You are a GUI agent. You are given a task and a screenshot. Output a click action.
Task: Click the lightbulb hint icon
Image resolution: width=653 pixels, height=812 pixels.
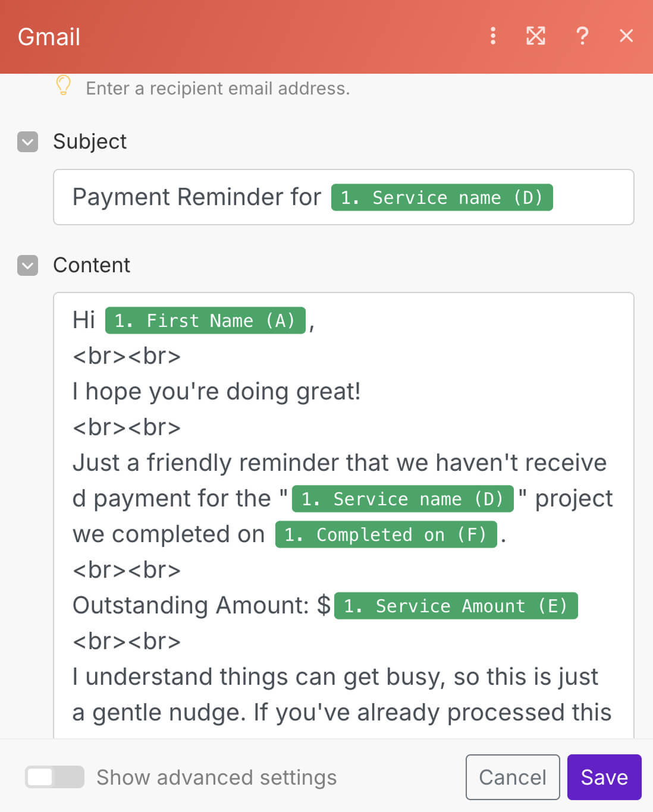coord(64,86)
